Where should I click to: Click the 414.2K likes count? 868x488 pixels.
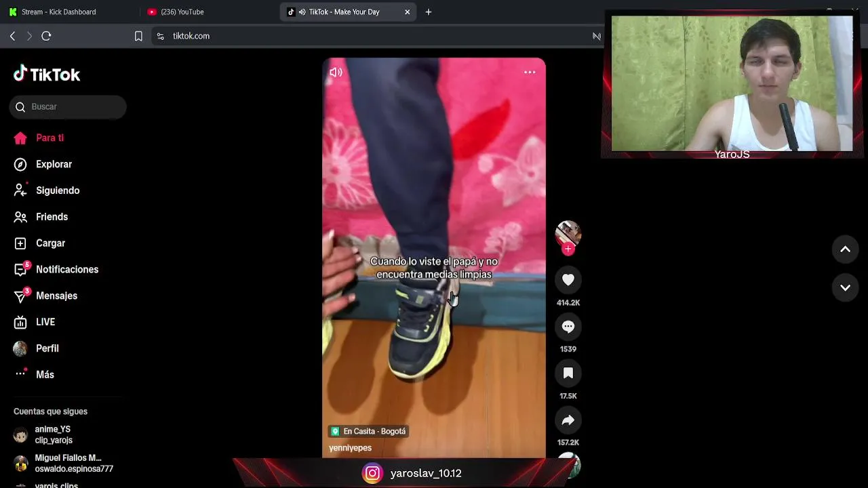click(x=568, y=303)
